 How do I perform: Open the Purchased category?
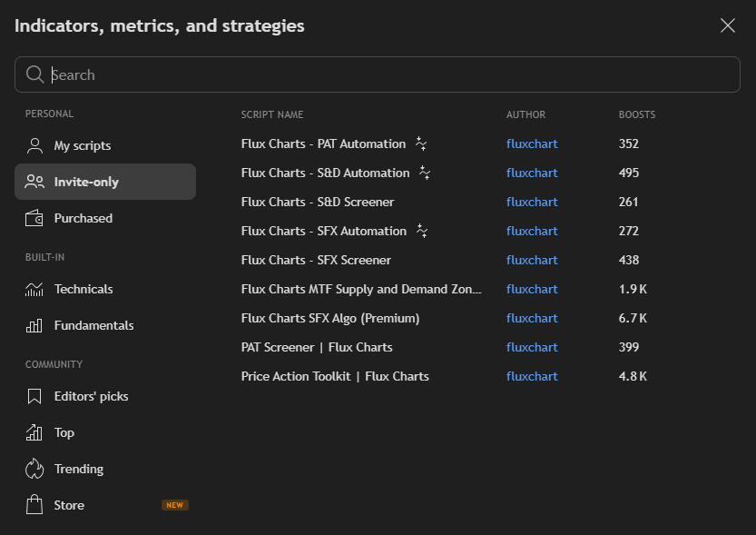[x=105, y=218]
